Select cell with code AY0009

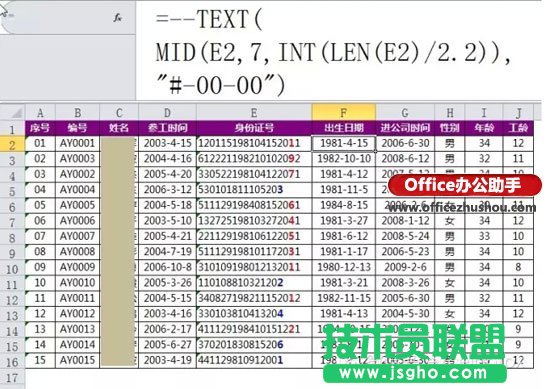(x=78, y=267)
